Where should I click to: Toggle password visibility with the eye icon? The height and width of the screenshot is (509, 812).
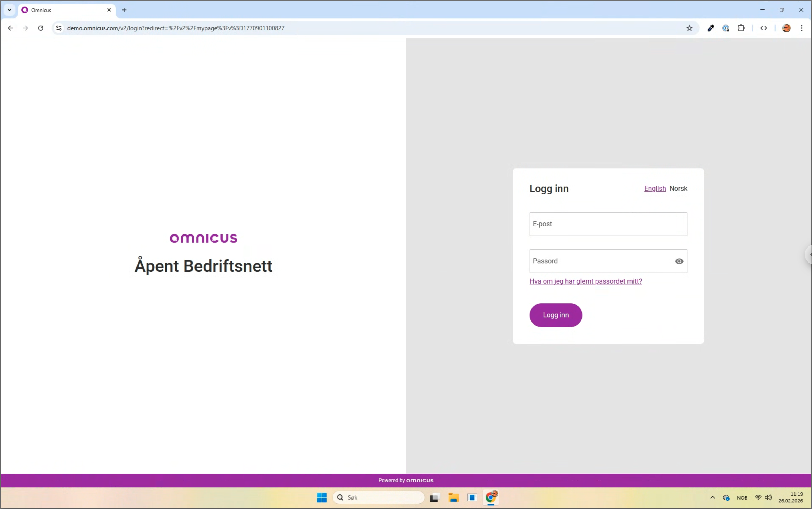(x=679, y=261)
